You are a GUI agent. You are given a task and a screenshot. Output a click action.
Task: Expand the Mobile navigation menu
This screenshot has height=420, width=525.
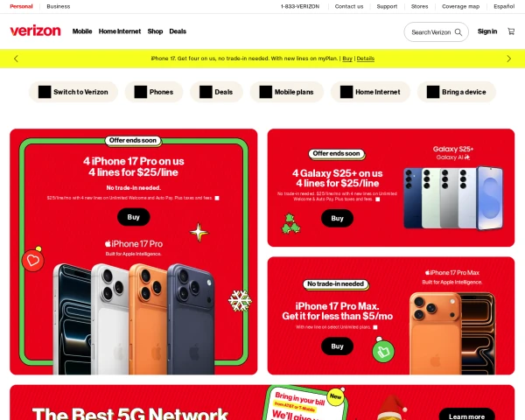click(x=82, y=31)
